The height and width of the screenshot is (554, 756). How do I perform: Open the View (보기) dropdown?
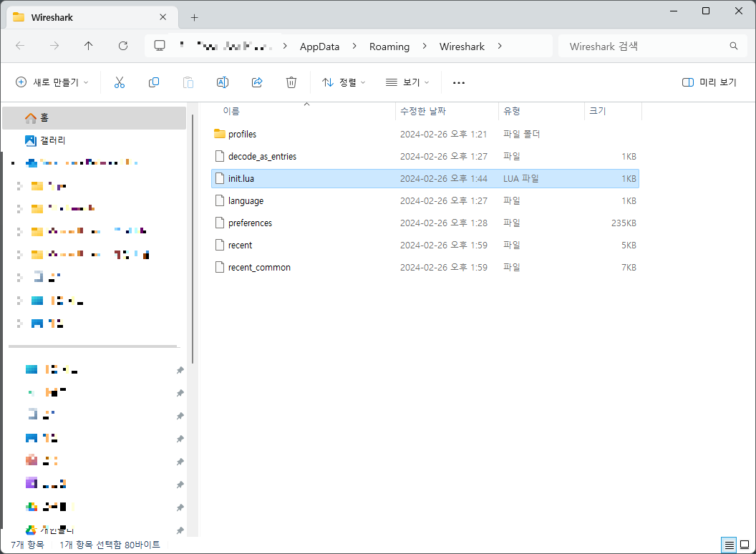coord(407,82)
